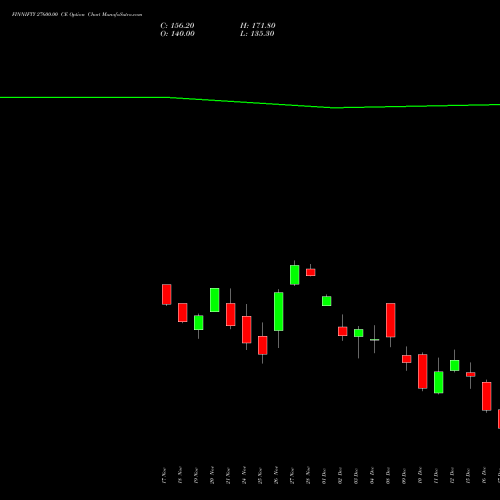The width and height of the screenshot is (500, 500).
Task: Select the tall red candle for 08 Dec
Action: (x=391, y=320)
